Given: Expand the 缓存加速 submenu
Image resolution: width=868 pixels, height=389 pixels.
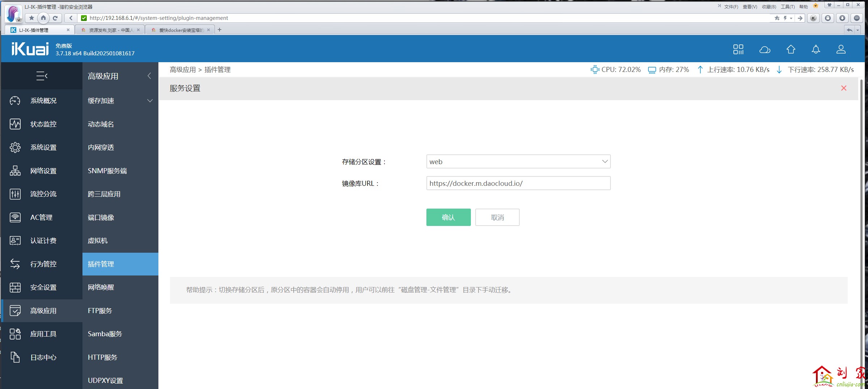Looking at the screenshot, I should tap(120, 101).
